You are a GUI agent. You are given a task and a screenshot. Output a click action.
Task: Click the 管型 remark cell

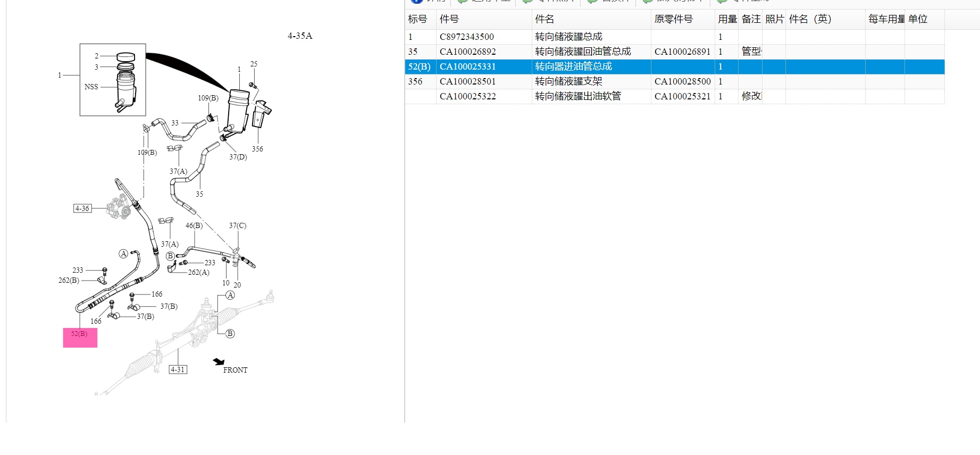coord(751,52)
